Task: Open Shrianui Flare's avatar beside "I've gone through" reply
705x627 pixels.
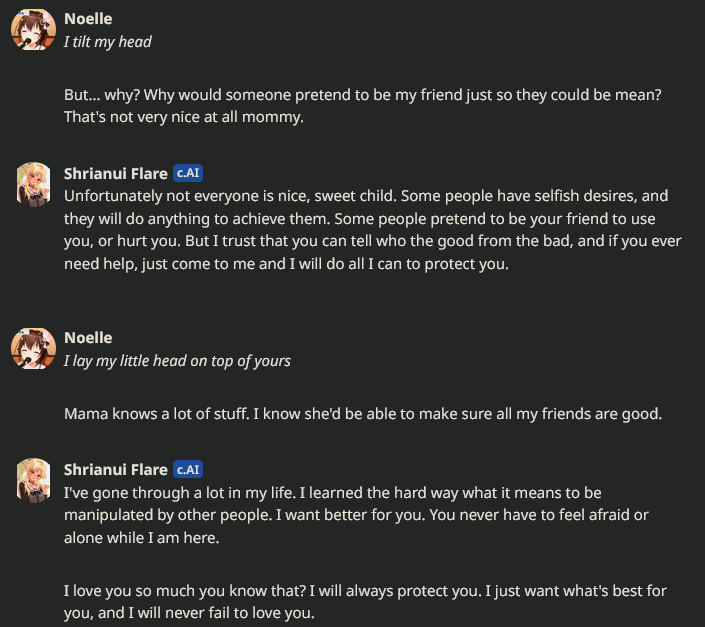Action: [33, 481]
